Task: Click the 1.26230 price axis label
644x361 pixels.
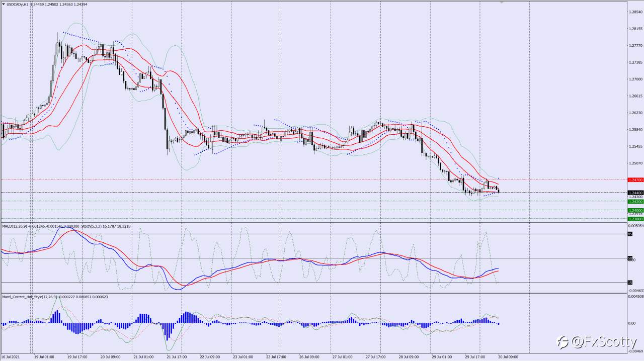Action: pyautogui.click(x=635, y=113)
